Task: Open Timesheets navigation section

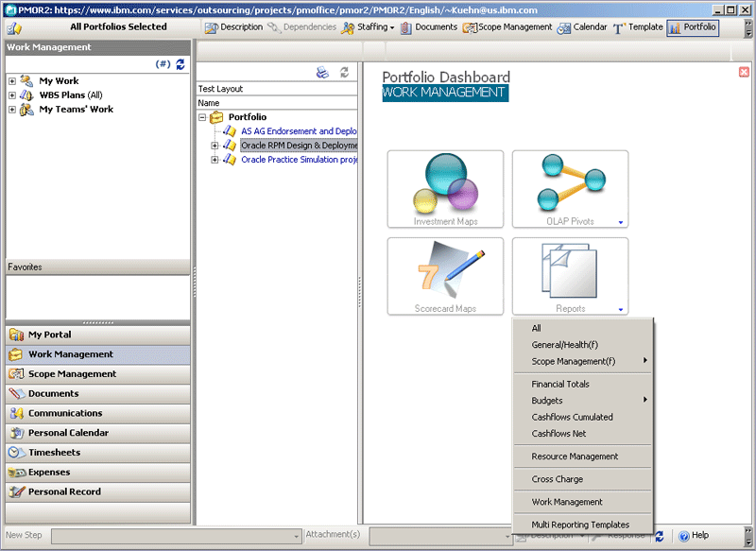Action: (98, 453)
